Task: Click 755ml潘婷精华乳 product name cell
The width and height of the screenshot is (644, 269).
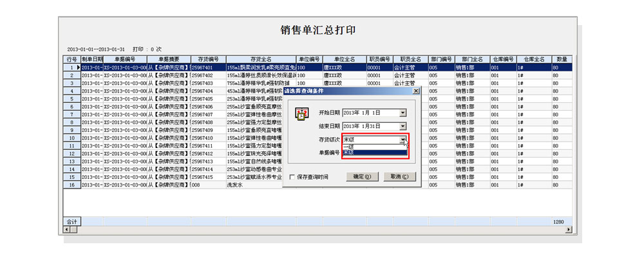Action: coord(261,83)
